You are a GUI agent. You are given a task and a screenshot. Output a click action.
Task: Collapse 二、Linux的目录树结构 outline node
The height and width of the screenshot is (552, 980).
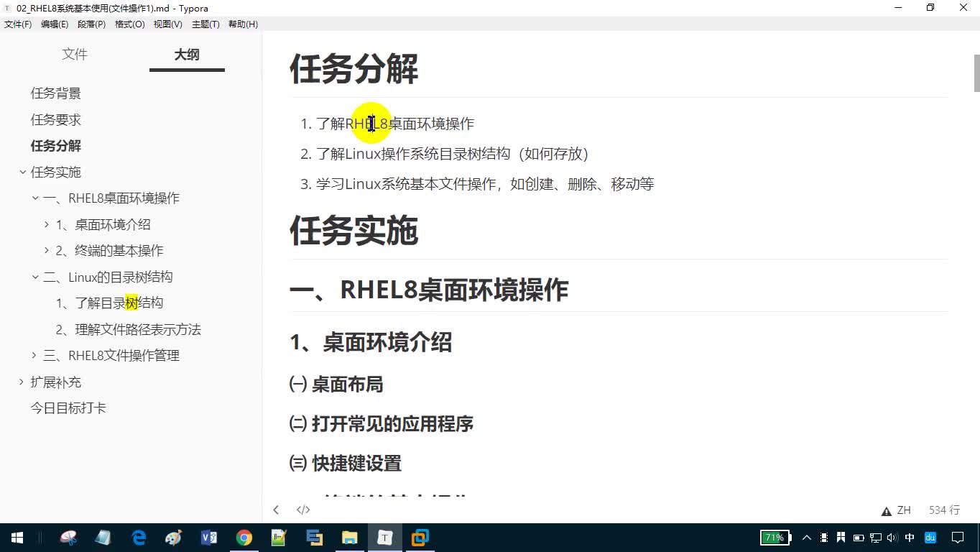(35, 277)
